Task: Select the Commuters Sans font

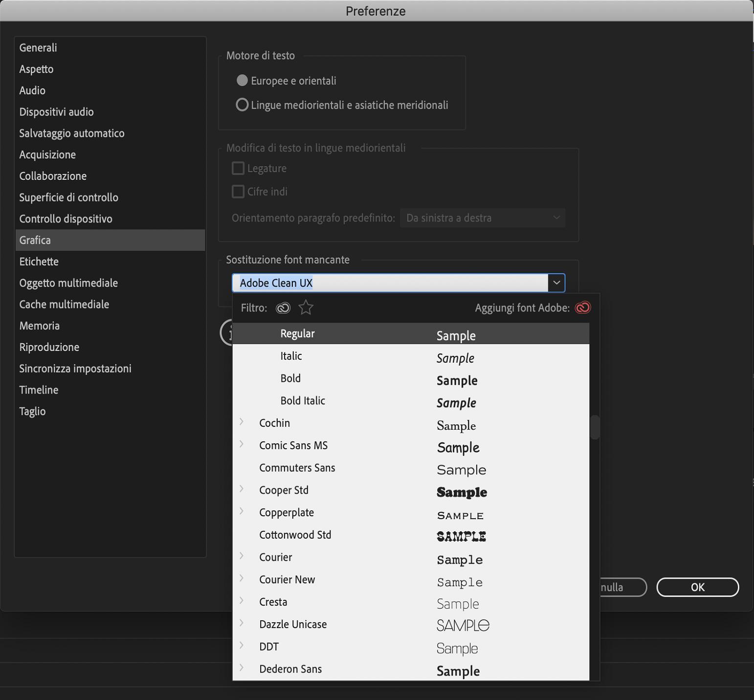Action: [411, 468]
